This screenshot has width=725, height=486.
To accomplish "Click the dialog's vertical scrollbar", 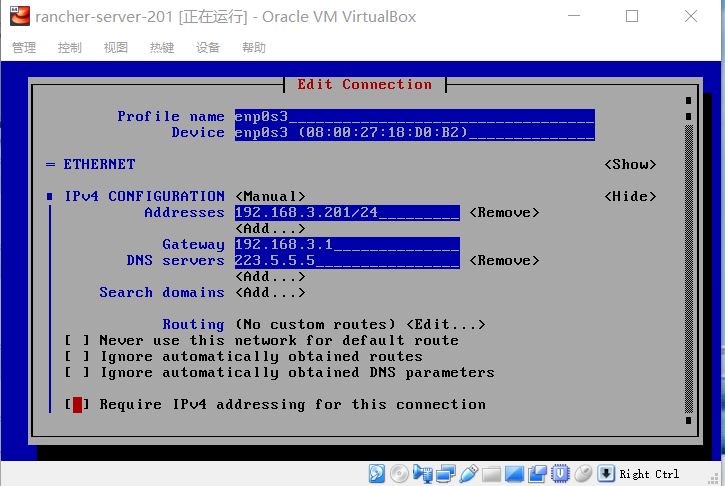I will 688,268.
